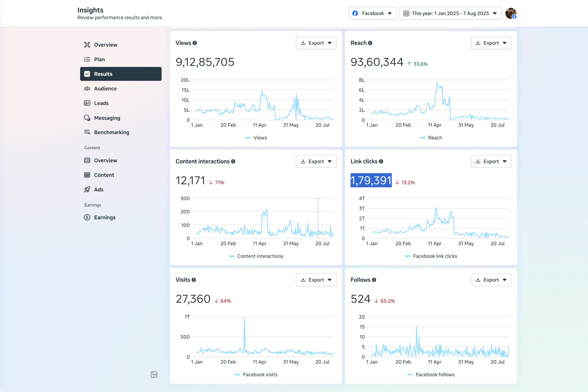The width and height of the screenshot is (588, 392).
Task: Go to the Audience section
Action: 105,89
